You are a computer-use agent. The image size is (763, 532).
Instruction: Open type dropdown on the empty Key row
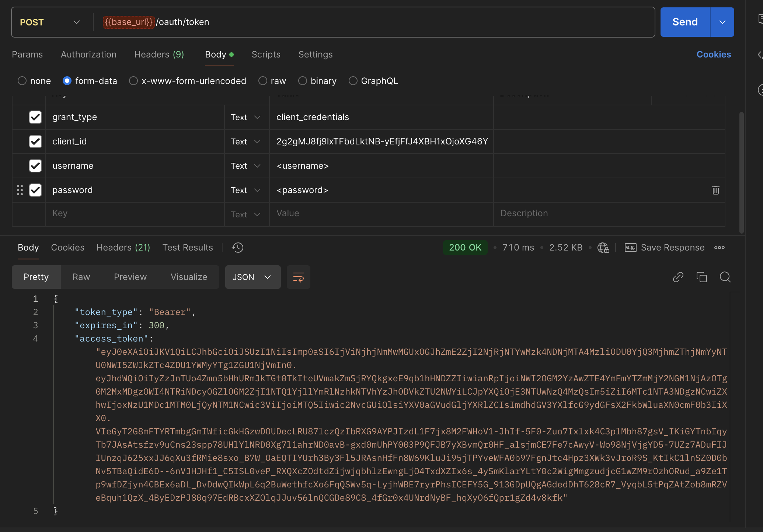pyautogui.click(x=246, y=214)
